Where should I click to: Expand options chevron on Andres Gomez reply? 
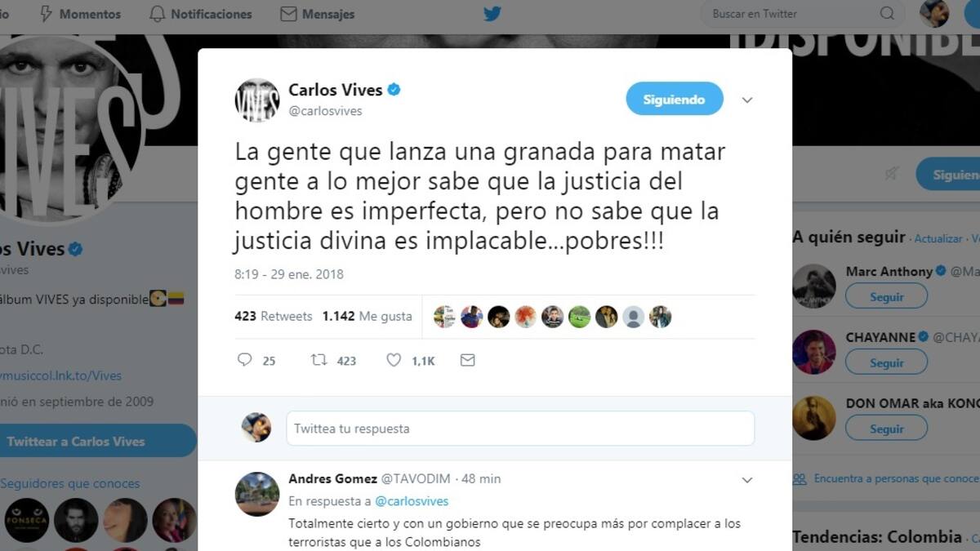click(746, 480)
